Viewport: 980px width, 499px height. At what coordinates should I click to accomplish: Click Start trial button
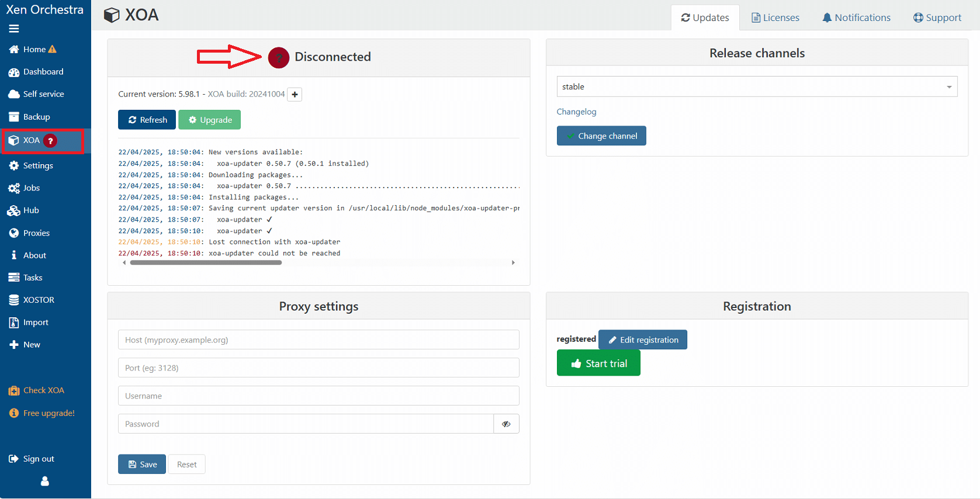(x=598, y=363)
